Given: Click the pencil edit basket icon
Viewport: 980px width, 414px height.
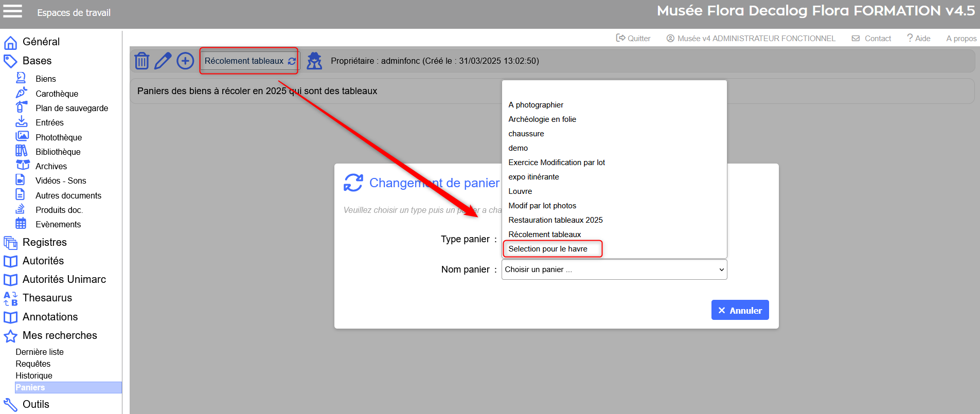Looking at the screenshot, I should (x=163, y=61).
